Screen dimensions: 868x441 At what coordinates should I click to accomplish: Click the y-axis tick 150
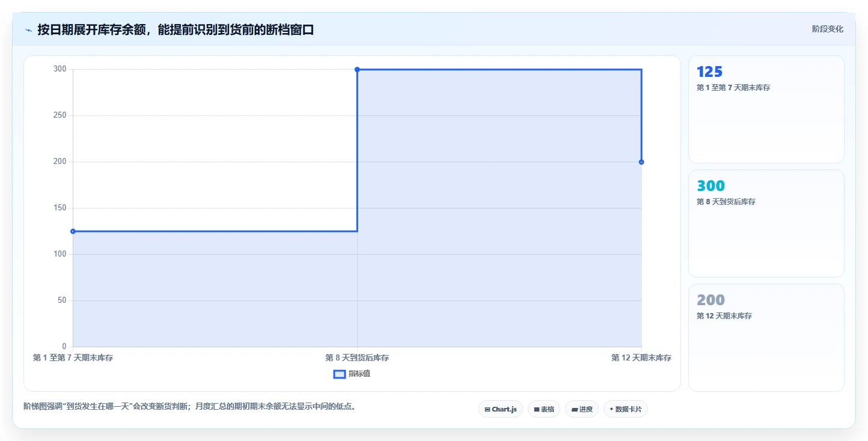click(x=60, y=208)
